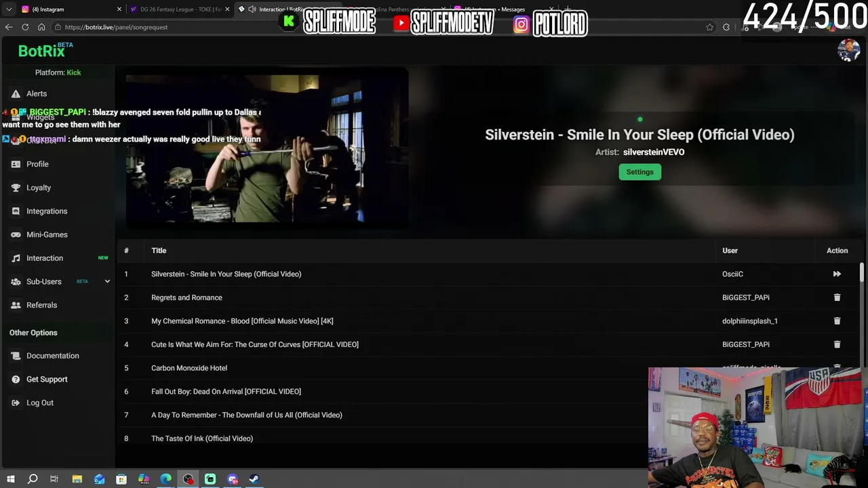Remove the My Chemical Romance song via trash icon
Image resolution: width=868 pixels, height=488 pixels.
tap(837, 321)
